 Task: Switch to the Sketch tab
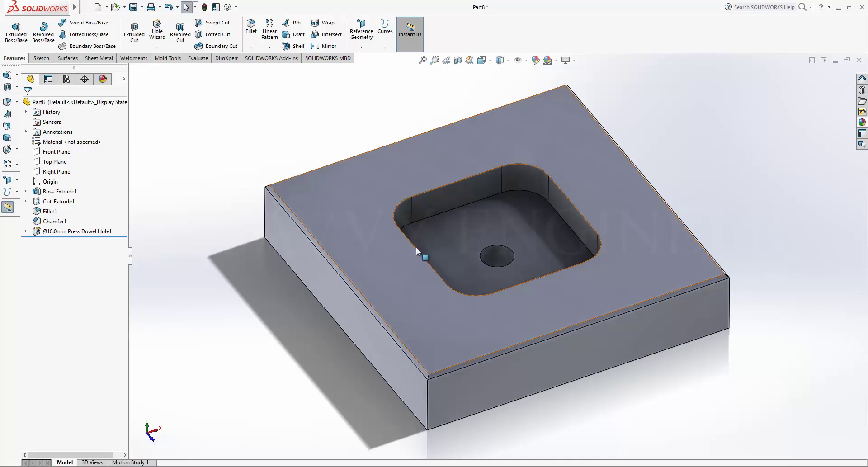[41, 58]
